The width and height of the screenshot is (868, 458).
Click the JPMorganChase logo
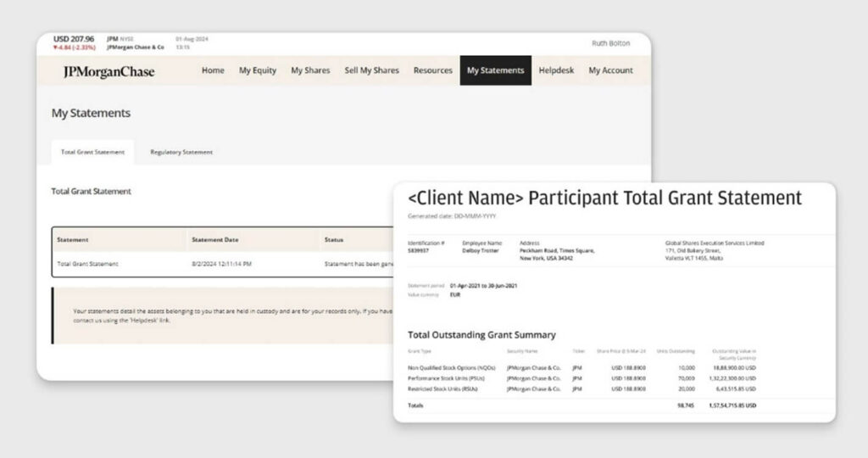tap(108, 71)
